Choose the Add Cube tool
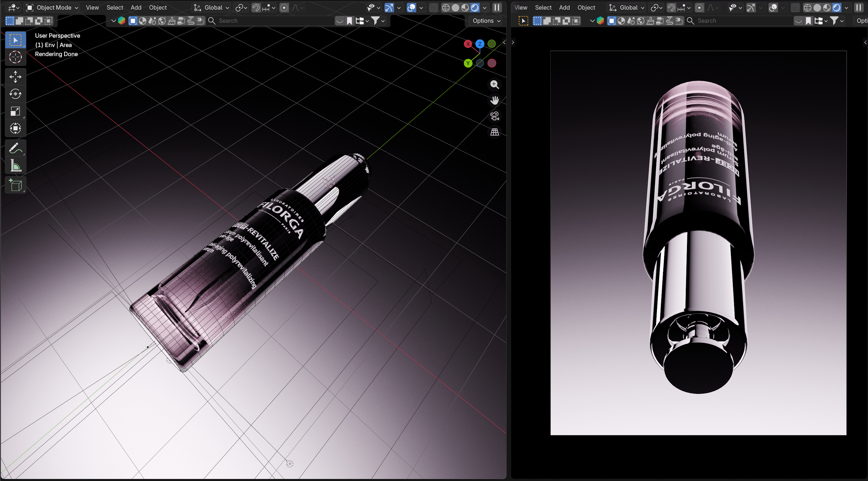The width and height of the screenshot is (868, 481). point(15,185)
